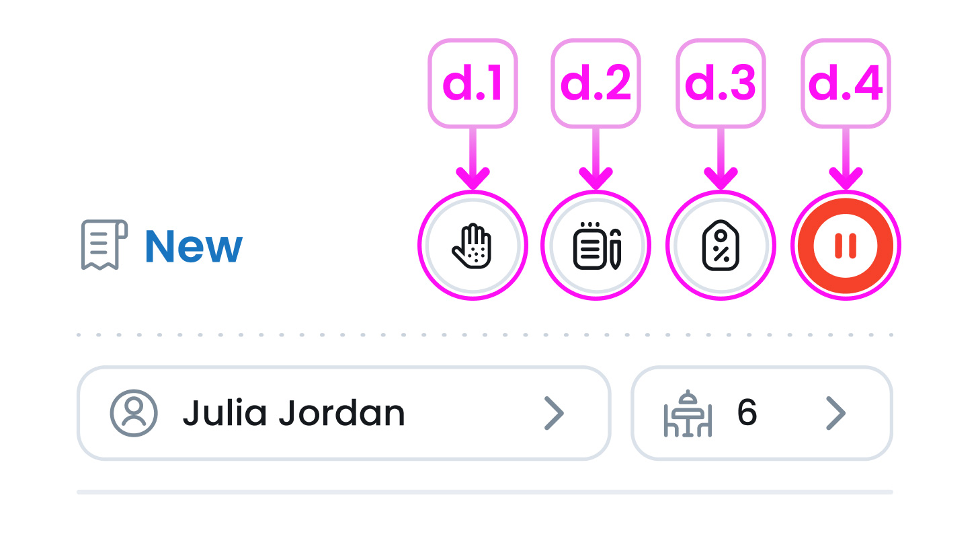Viewport: 980px width, 553px height.
Task: Click the d.1 annotation label
Action: click(x=473, y=83)
